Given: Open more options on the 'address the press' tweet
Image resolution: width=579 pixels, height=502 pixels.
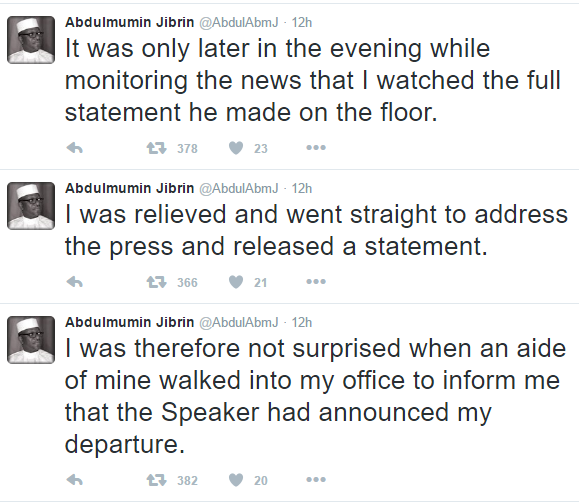Looking at the screenshot, I should pyautogui.click(x=316, y=282).
